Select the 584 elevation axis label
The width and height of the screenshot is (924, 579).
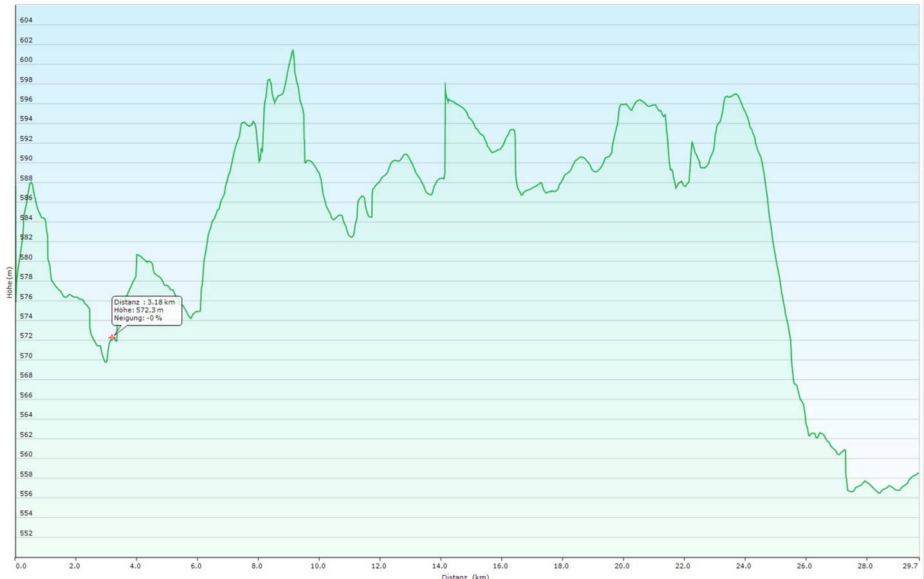pos(26,218)
